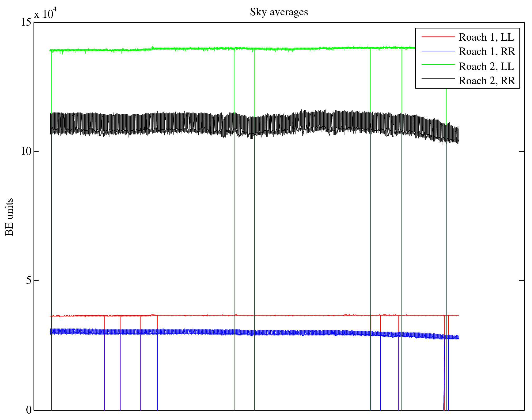The image size is (532, 420).
Task: Select the 'Roach 2, RR' legend label
Action: tap(487, 81)
